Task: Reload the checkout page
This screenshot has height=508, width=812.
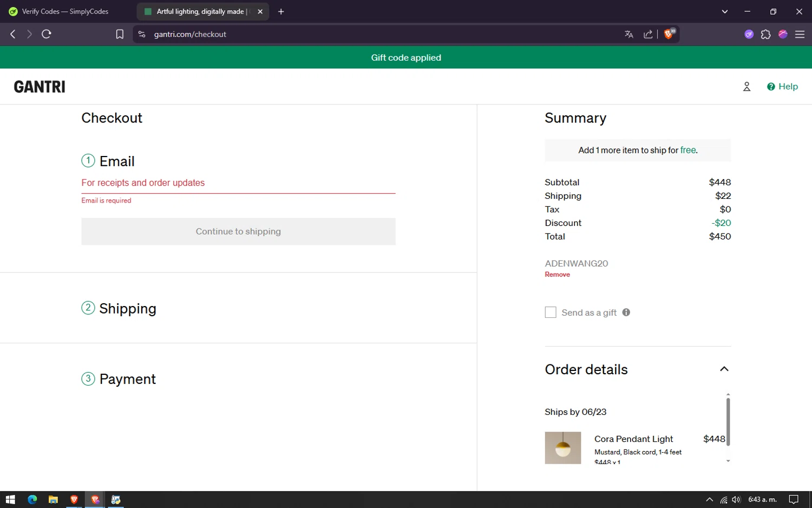Action: coord(47,34)
